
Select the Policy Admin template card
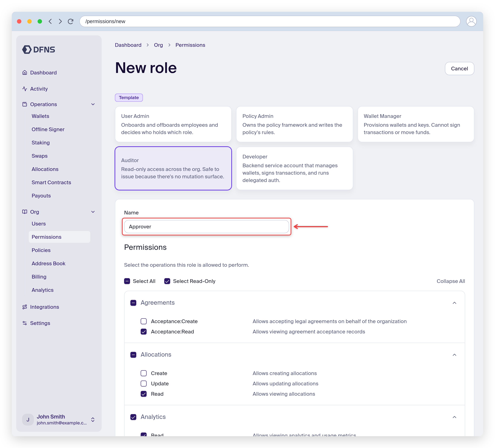coord(294,124)
